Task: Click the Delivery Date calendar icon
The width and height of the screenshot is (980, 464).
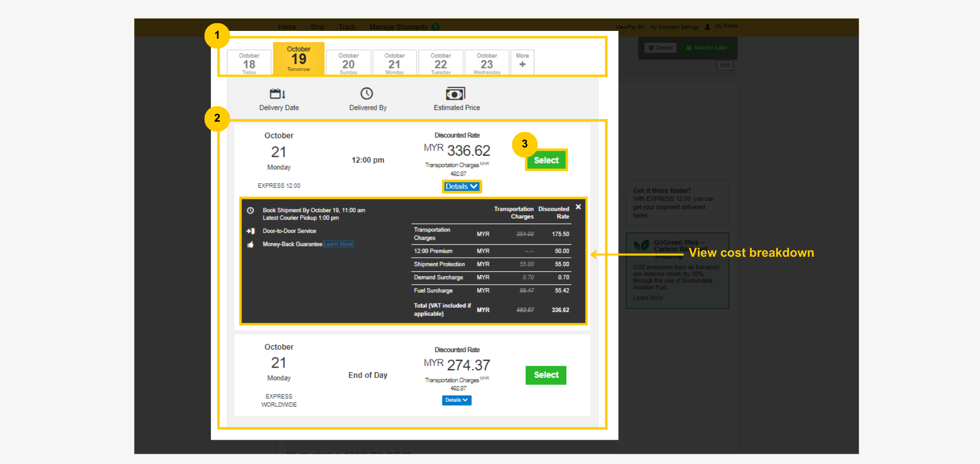Action: pyautogui.click(x=277, y=93)
